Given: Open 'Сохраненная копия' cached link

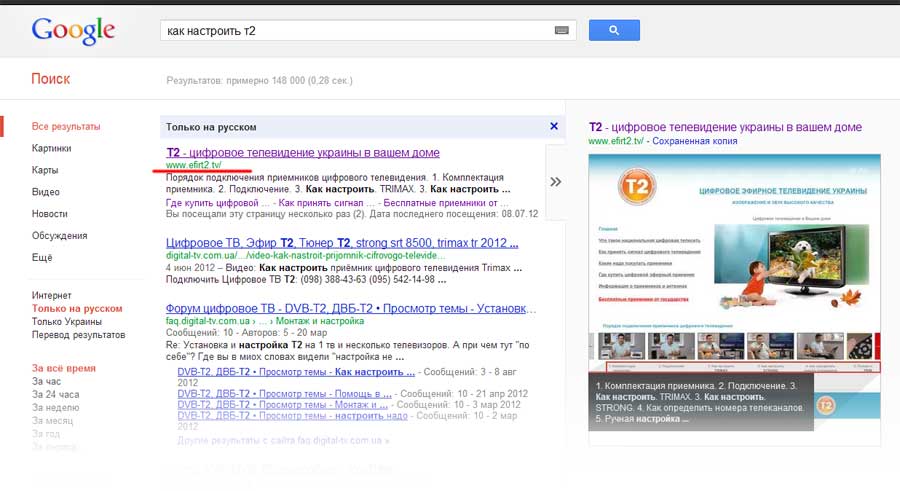Looking at the screenshot, I should click(x=695, y=141).
